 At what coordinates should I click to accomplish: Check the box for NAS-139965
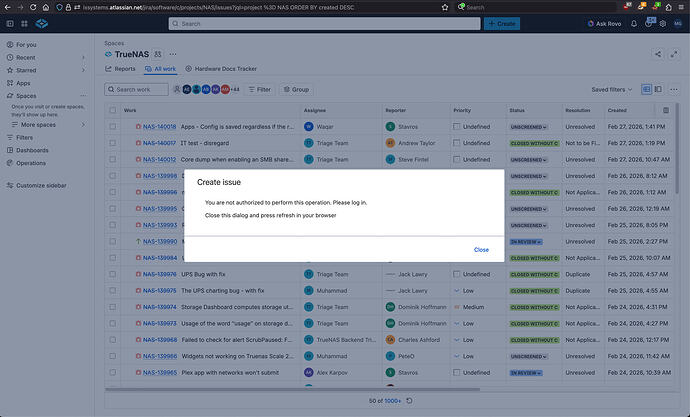click(113, 373)
